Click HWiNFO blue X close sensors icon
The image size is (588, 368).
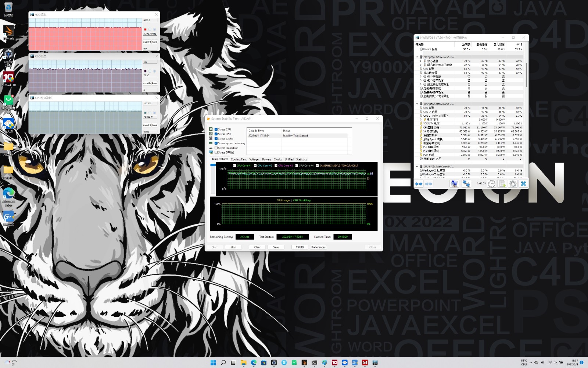(523, 184)
